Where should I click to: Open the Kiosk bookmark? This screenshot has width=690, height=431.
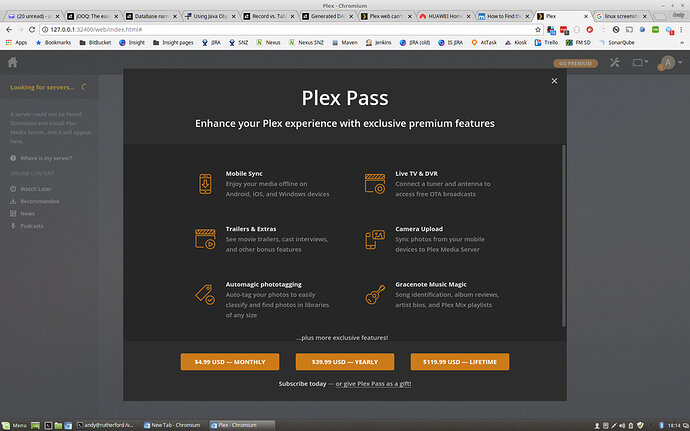point(516,43)
